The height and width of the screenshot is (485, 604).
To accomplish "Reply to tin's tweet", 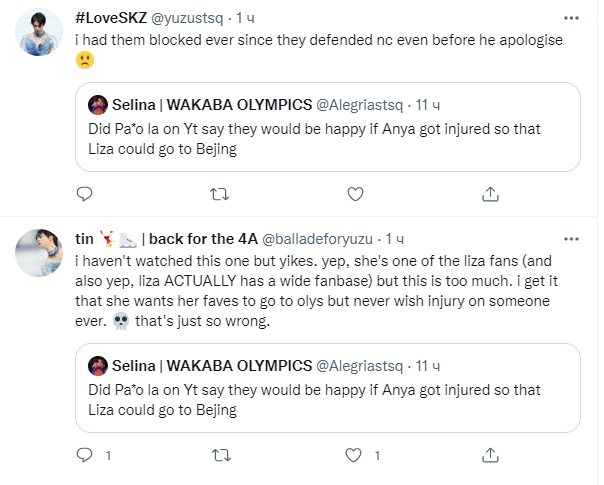I will pyautogui.click(x=86, y=455).
